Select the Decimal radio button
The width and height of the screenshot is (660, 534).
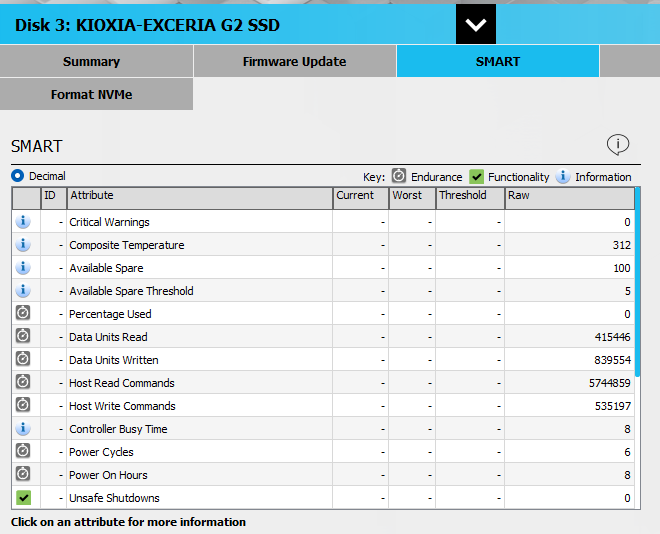tap(18, 175)
